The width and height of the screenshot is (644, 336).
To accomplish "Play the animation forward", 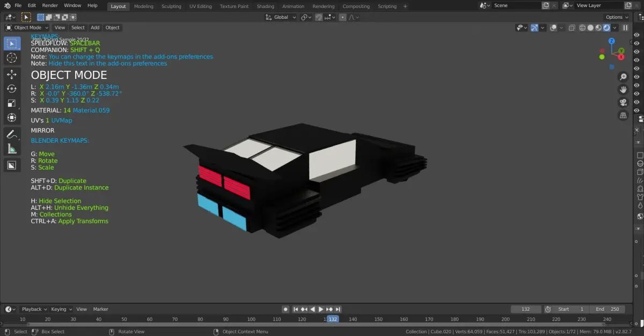I will (321, 309).
